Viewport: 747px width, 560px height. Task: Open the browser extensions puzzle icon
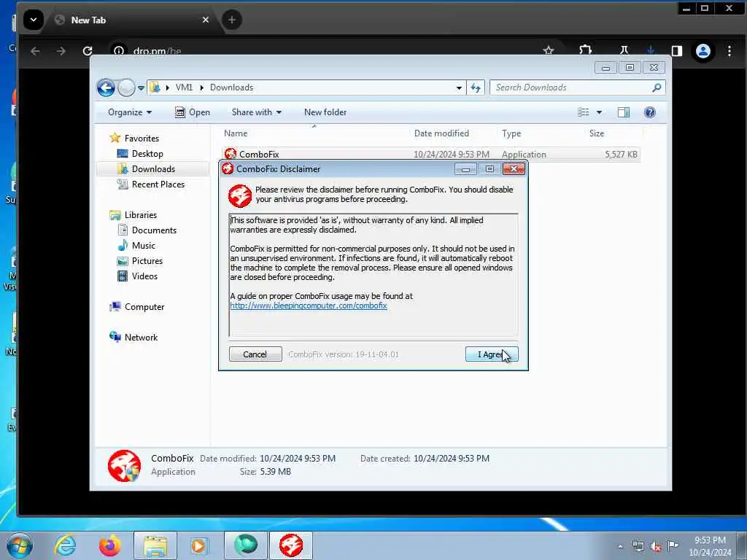click(586, 50)
